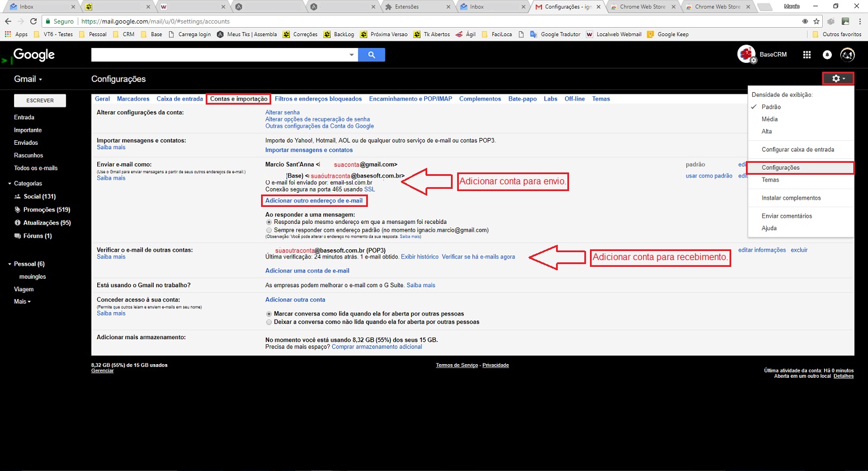Select reply from same address option
Viewport: 868px width, 471px height.
(x=269, y=222)
